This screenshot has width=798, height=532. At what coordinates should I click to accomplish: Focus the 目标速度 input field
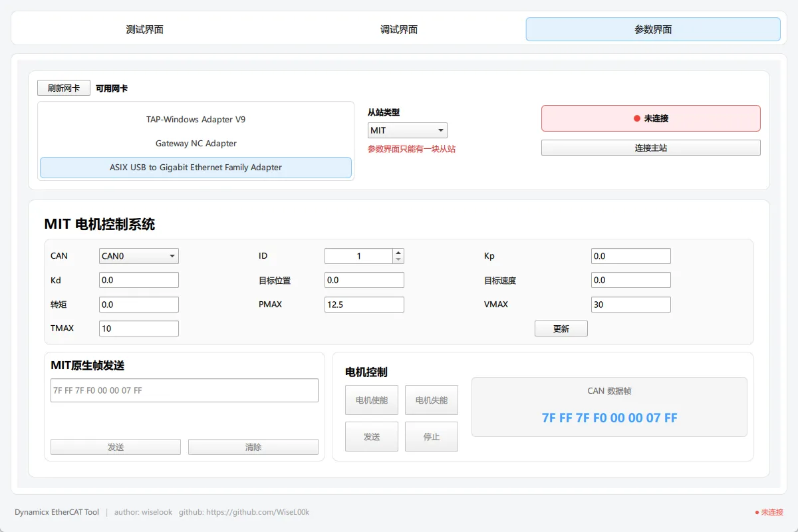pyautogui.click(x=630, y=280)
